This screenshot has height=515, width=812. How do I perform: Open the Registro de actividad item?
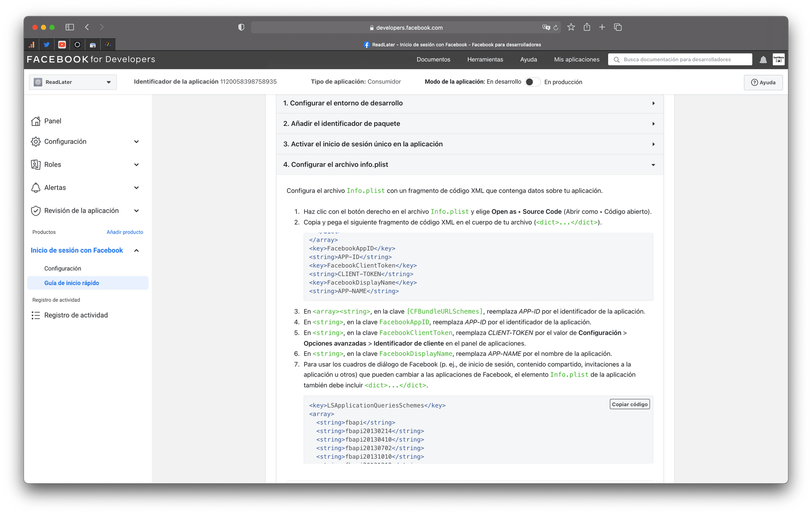coord(76,315)
